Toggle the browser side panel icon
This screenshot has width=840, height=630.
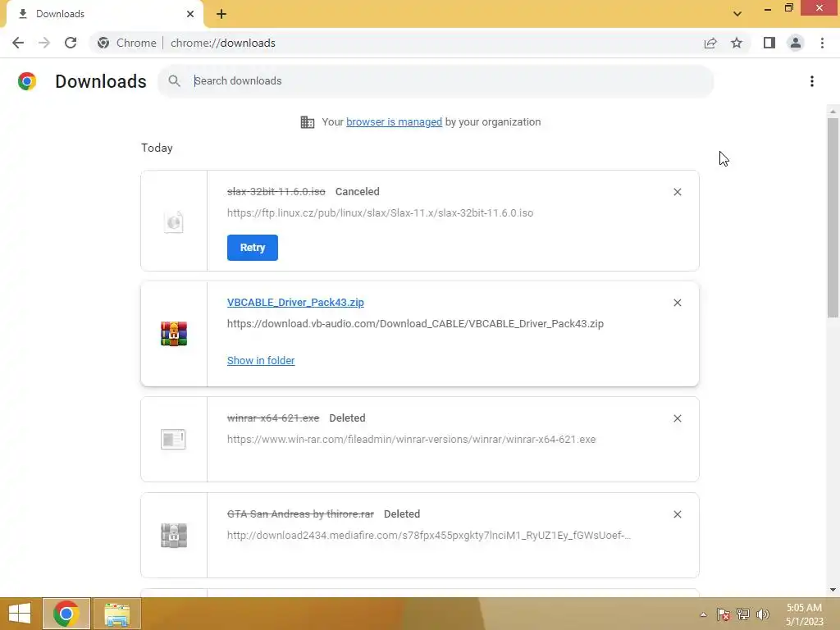tap(769, 43)
